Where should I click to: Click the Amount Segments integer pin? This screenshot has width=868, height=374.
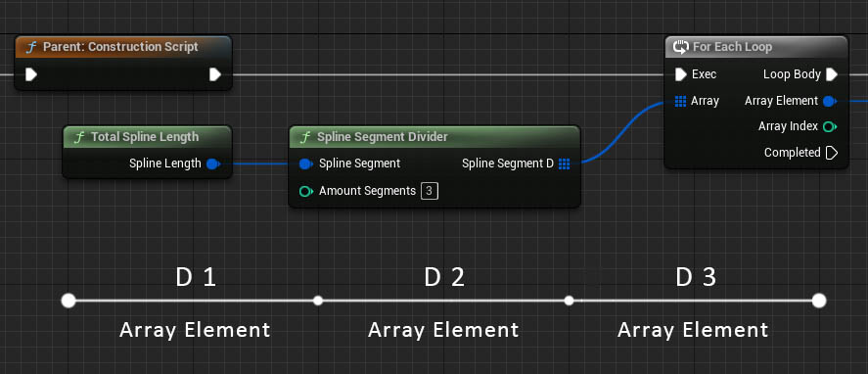[306, 191]
